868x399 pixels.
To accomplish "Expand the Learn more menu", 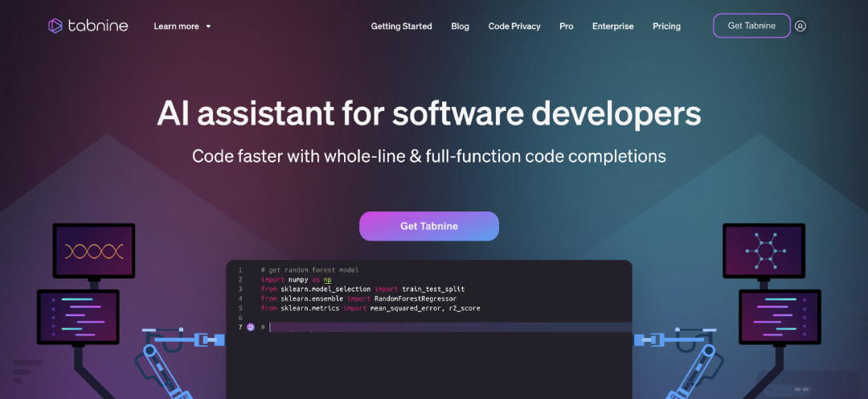I will tap(177, 27).
